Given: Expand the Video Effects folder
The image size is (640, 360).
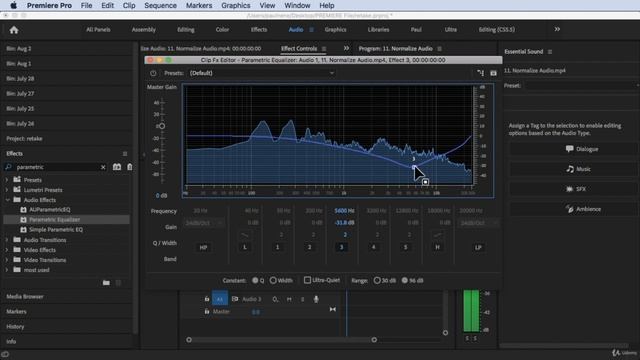Looking at the screenshot, I should click(x=7, y=250).
